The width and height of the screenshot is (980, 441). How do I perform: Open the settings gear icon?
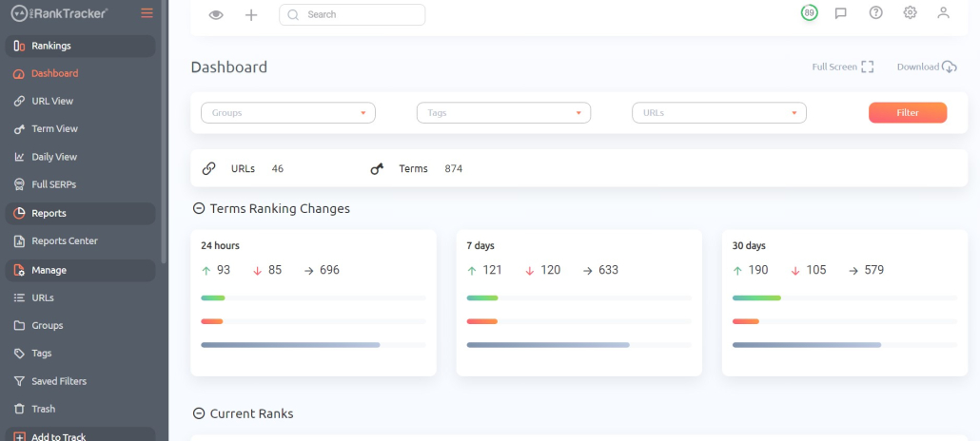coord(910,12)
